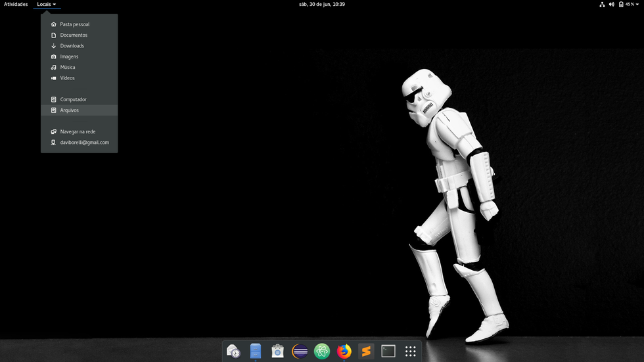Image resolution: width=644 pixels, height=362 pixels.
Task: Launch Sublime Text from the dock
Action: tap(366, 351)
